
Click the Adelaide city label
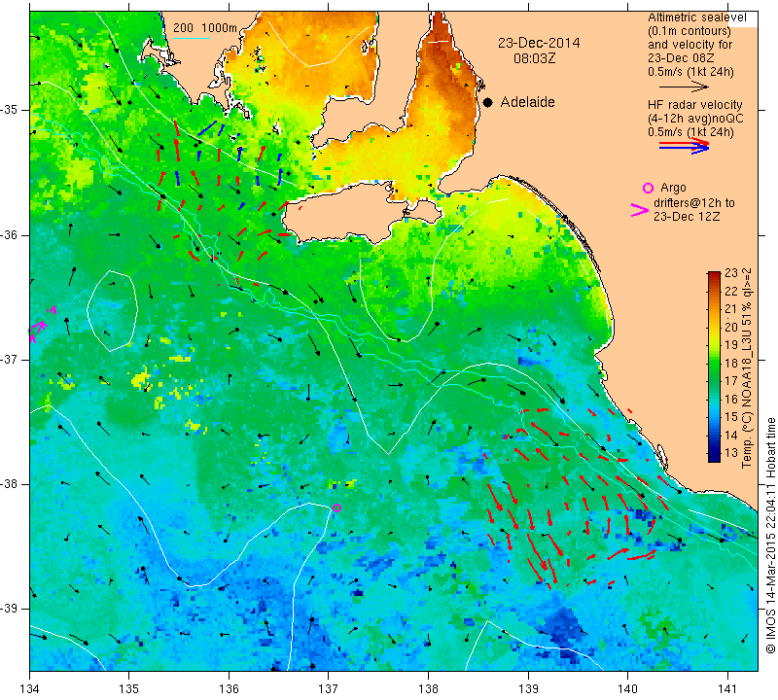click(x=527, y=102)
